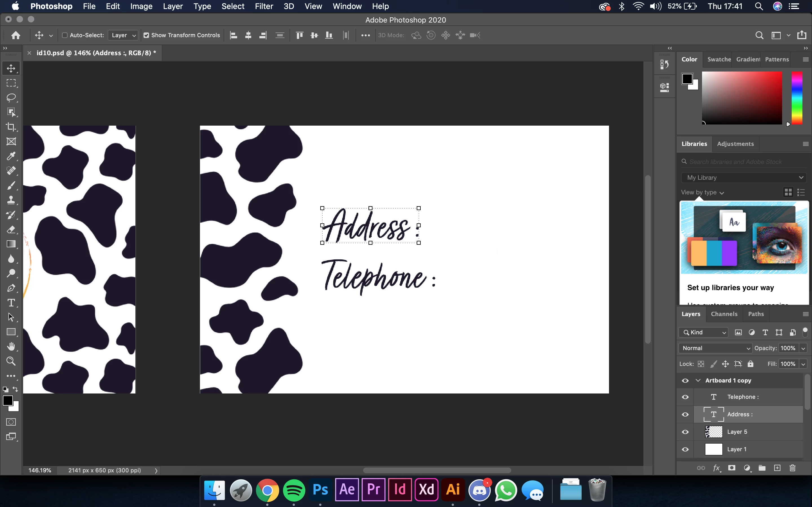Select the Eraser tool
The image size is (812, 507).
(x=11, y=230)
